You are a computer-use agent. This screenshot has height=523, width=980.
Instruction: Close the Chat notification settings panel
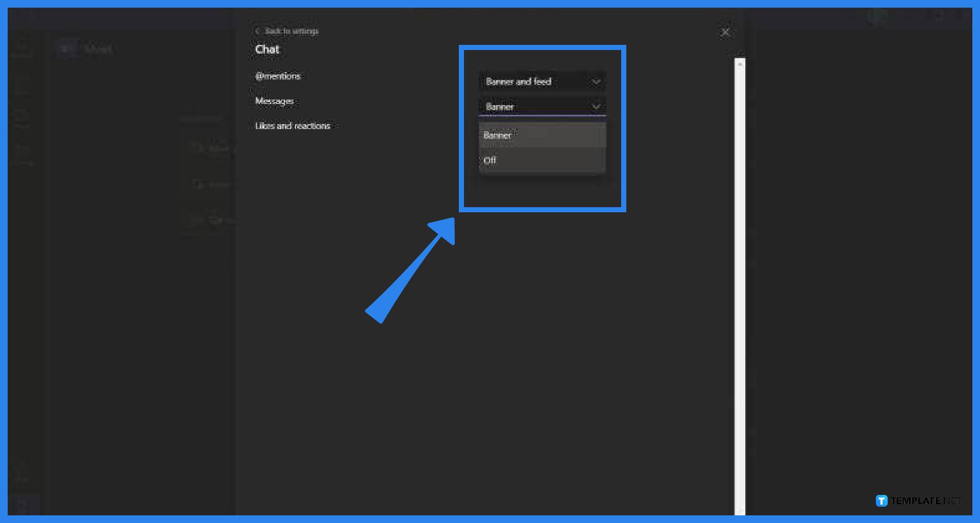[725, 32]
